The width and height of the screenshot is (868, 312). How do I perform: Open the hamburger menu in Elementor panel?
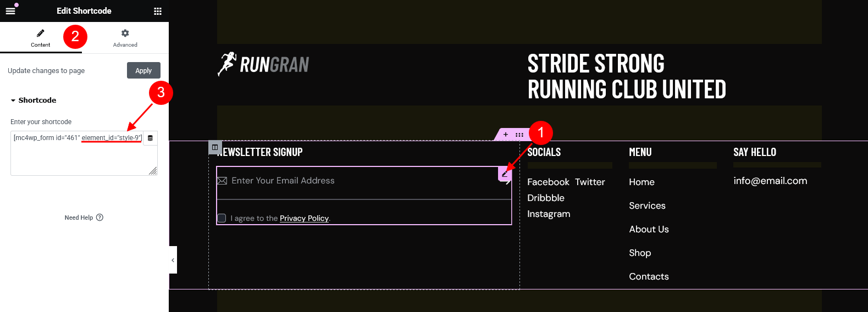(x=10, y=10)
